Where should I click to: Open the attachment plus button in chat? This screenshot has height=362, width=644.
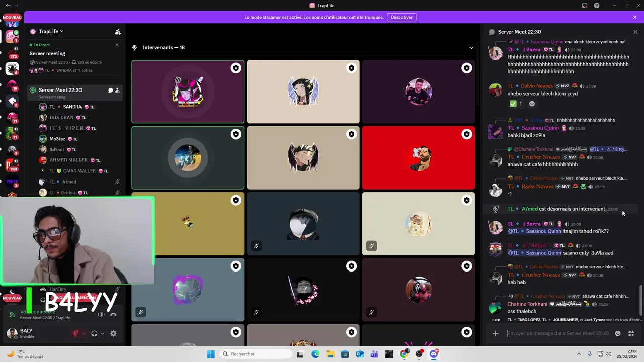click(x=495, y=333)
